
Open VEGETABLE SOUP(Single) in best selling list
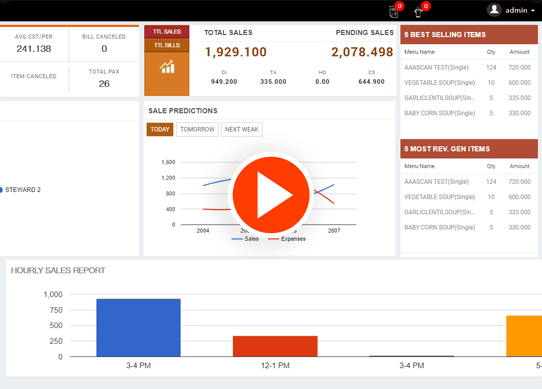coord(439,83)
